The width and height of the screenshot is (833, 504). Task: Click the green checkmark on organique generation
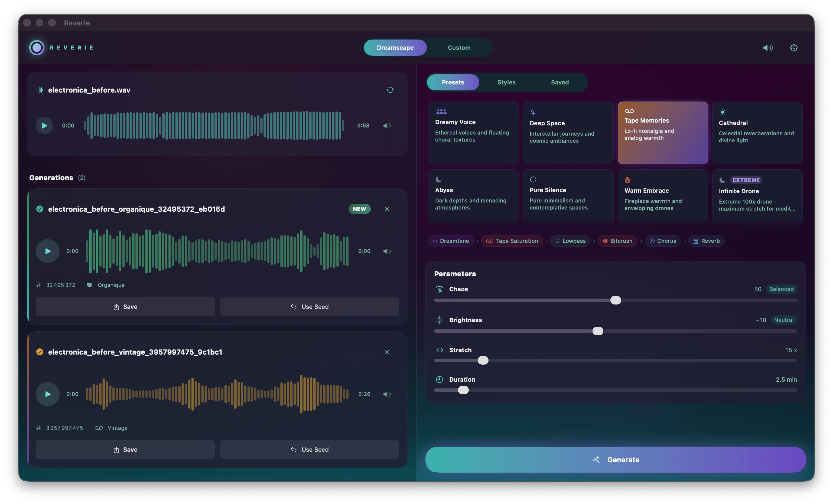click(40, 209)
